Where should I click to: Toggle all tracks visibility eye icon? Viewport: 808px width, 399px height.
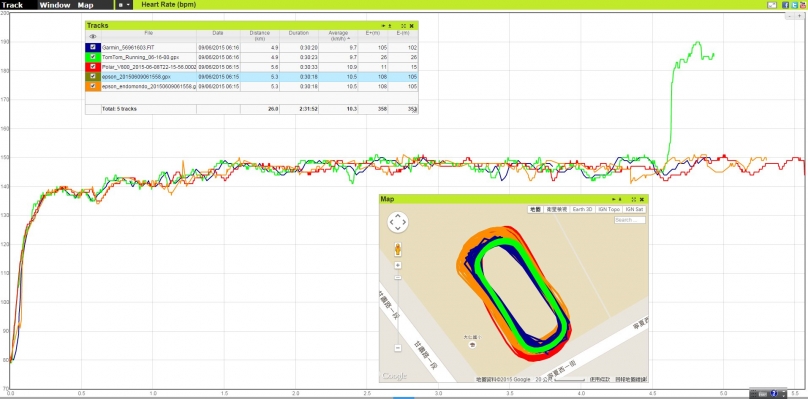point(93,36)
